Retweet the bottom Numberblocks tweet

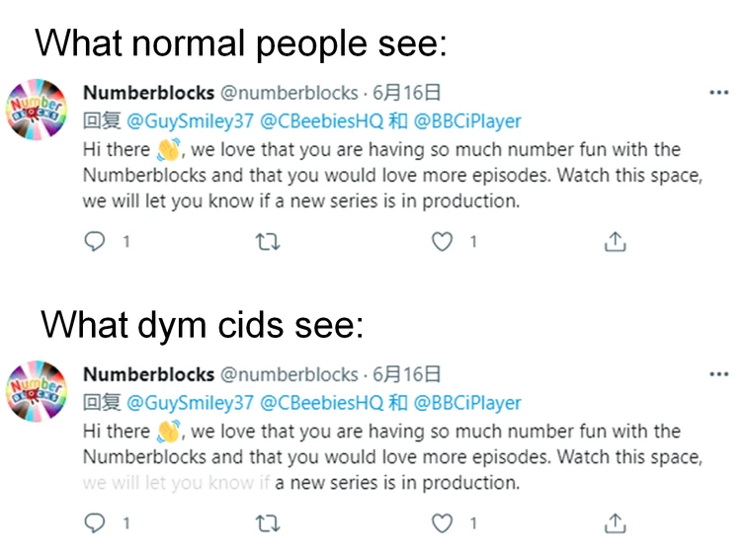tap(268, 522)
